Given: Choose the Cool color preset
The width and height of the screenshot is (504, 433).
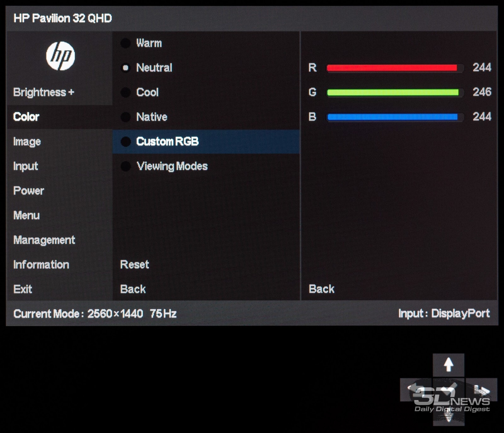Looking at the screenshot, I should tap(140, 92).
